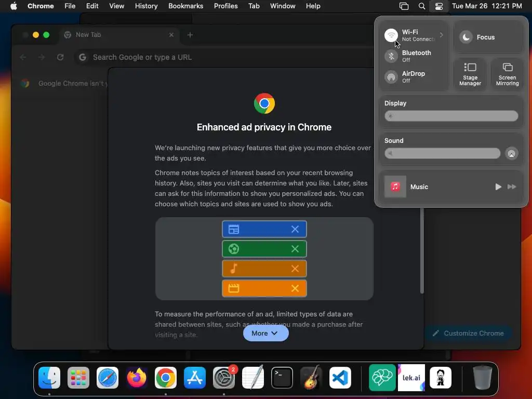The width and height of the screenshot is (532, 399).
Task: Click the Chrome back navigation arrow
Action: click(23, 57)
